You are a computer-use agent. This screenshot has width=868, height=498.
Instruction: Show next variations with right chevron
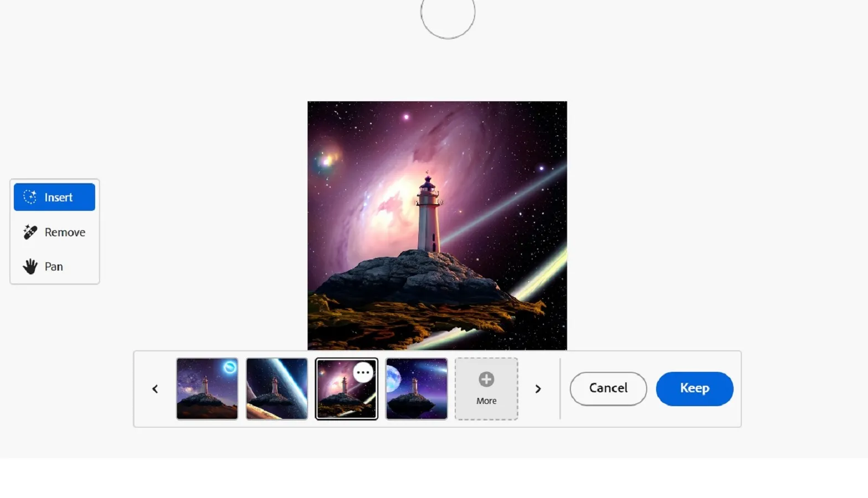click(538, 389)
